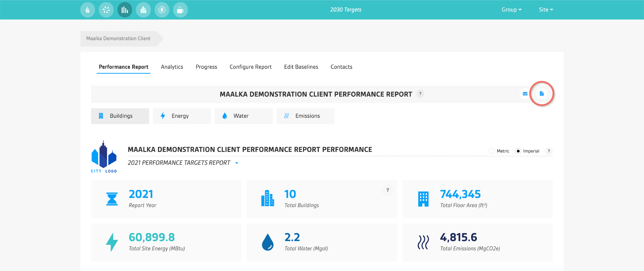
Task: Expand the Group dropdown menu
Action: [x=512, y=10]
